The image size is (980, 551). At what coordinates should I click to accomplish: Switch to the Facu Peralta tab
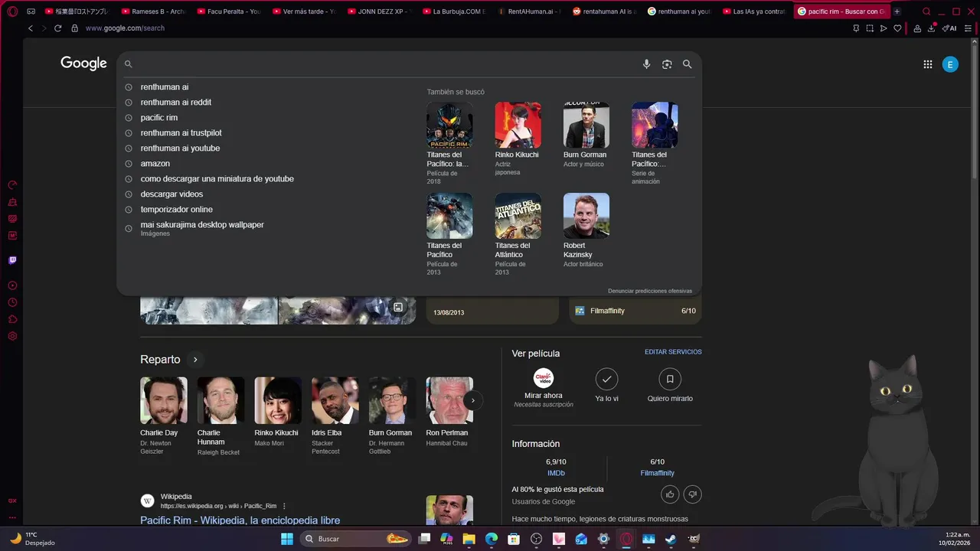point(228,11)
